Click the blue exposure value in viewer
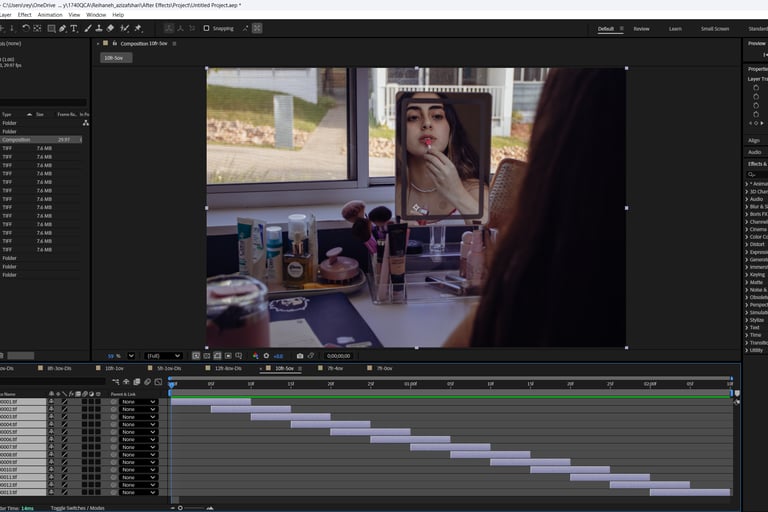The height and width of the screenshot is (512, 768). coord(279,356)
